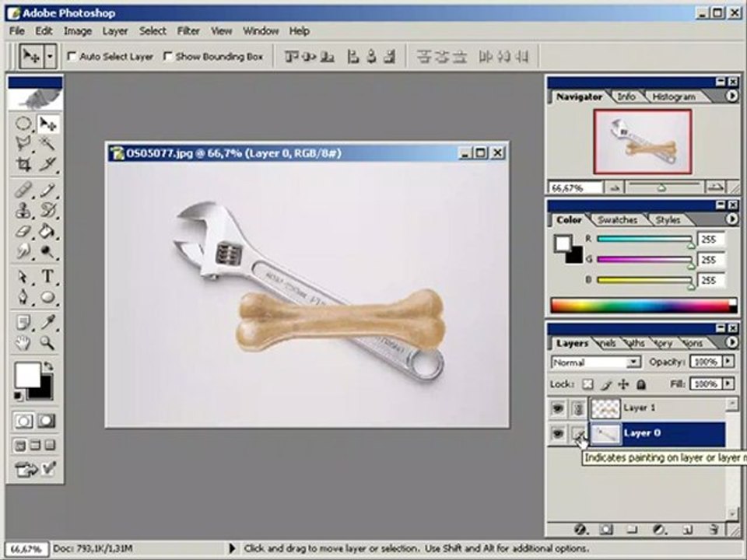Create new adjustment layer icon
The width and height of the screenshot is (747, 560).
(x=659, y=529)
